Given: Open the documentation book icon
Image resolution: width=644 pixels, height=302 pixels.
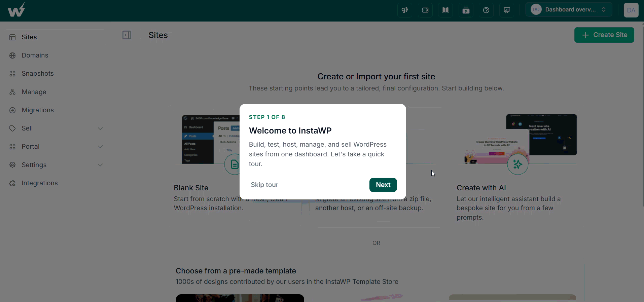Looking at the screenshot, I should tap(445, 10).
